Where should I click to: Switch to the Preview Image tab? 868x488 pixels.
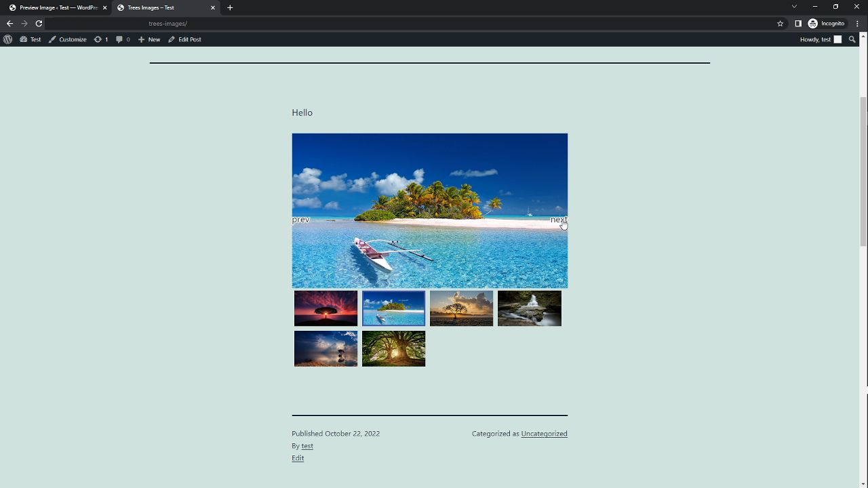pos(58,7)
